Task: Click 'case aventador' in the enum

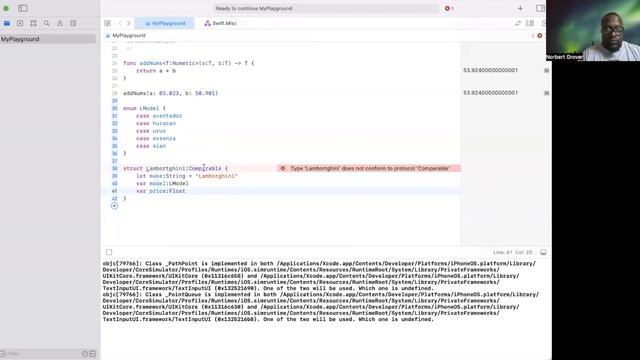Action: pos(159,116)
